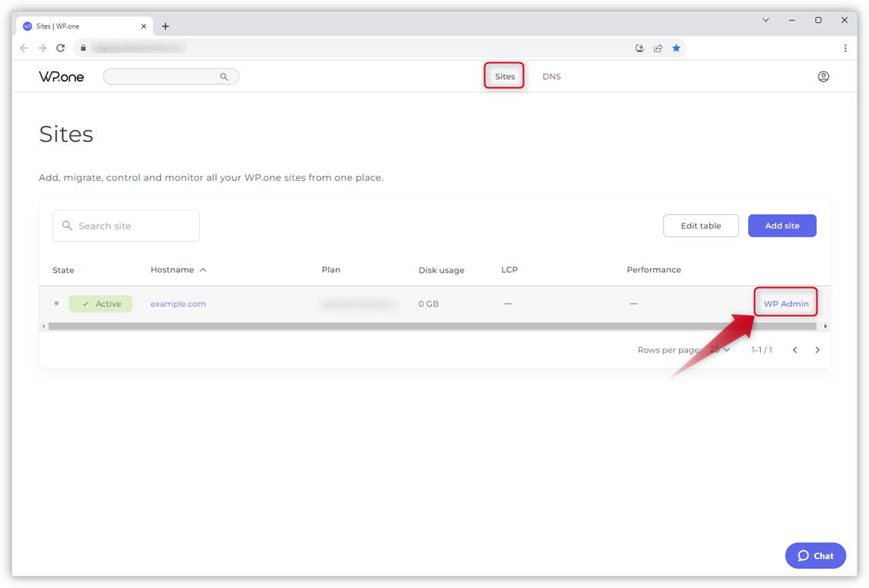The image size is (869, 588).
Task: Switch to the Sites tab
Action: coord(503,76)
